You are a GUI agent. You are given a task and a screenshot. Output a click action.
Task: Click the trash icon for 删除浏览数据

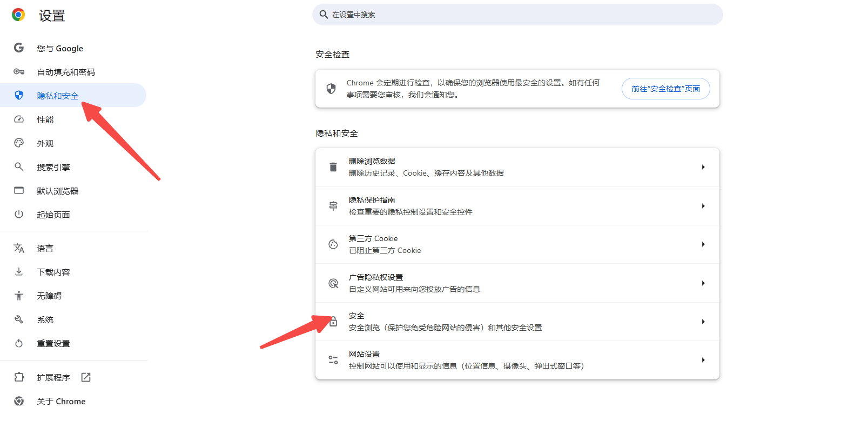(x=333, y=167)
